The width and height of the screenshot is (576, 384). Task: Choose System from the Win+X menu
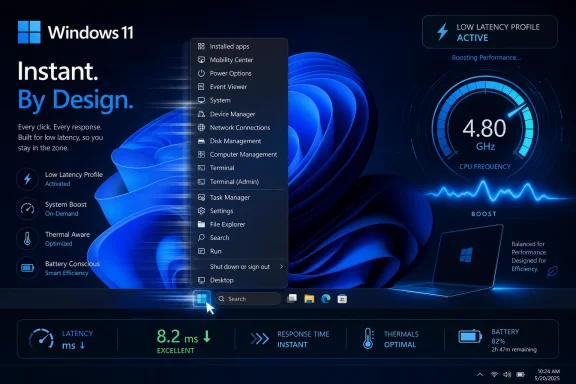point(239,100)
